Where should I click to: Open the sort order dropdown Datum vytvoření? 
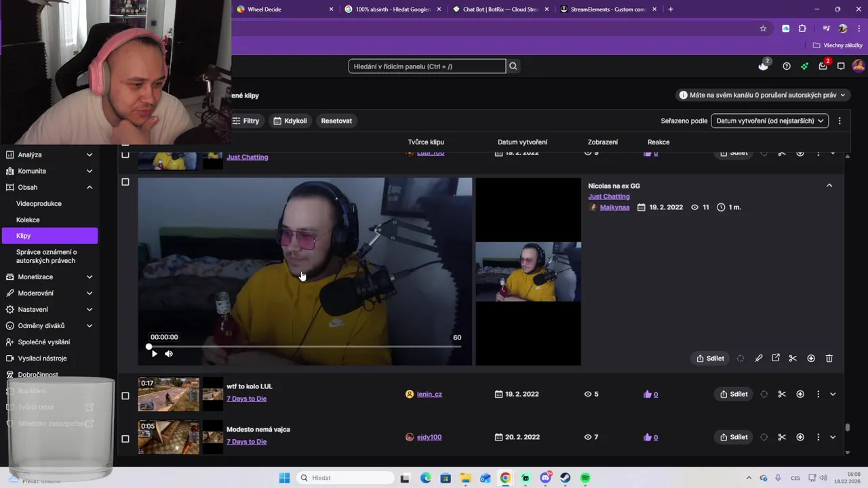point(770,121)
